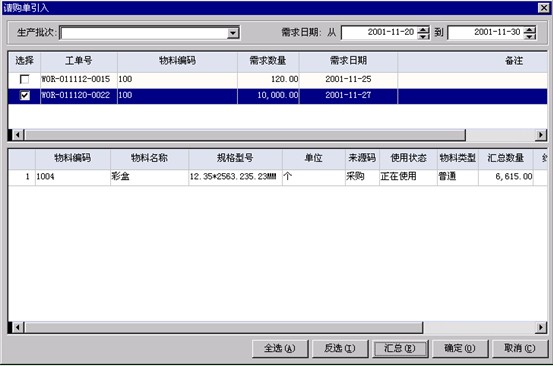Uncheck the WOR-011120-0022 row checkbox
The height and width of the screenshot is (366, 553).
pos(24,96)
